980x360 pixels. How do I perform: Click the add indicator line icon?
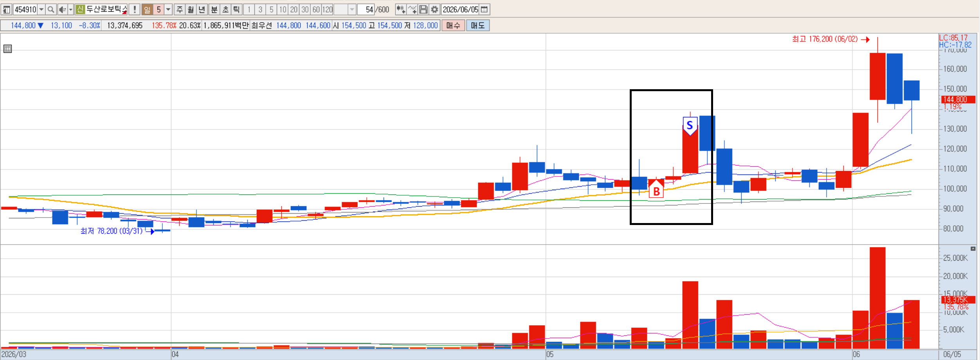412,9
